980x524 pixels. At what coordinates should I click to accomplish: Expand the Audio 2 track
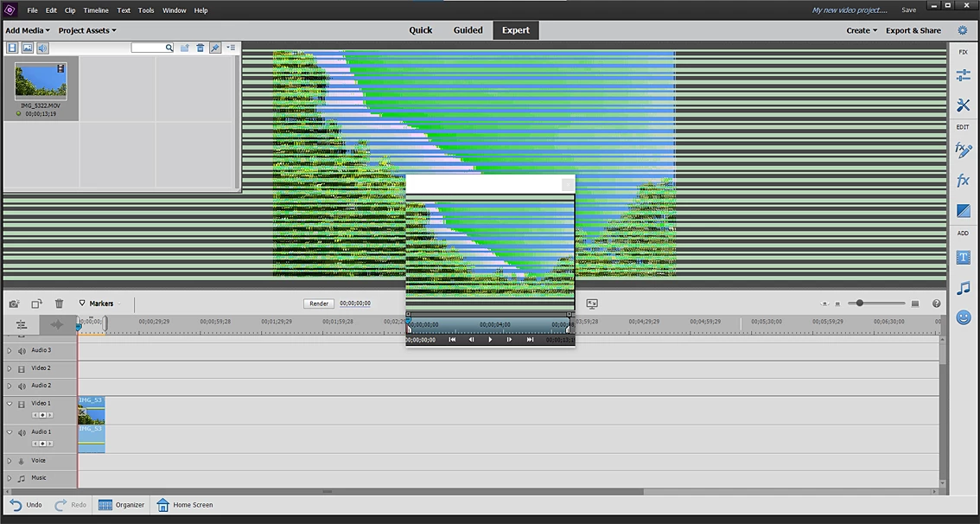10,386
